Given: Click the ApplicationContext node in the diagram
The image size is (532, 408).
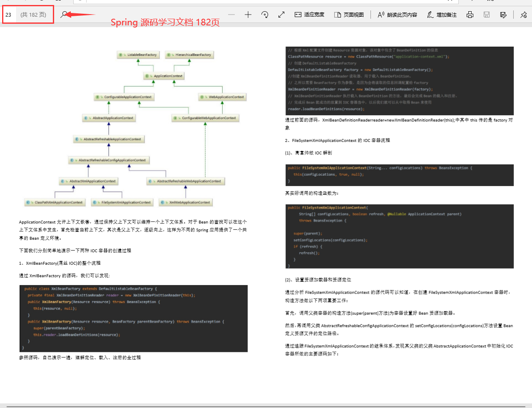Looking at the screenshot, I should pyautogui.click(x=164, y=76).
